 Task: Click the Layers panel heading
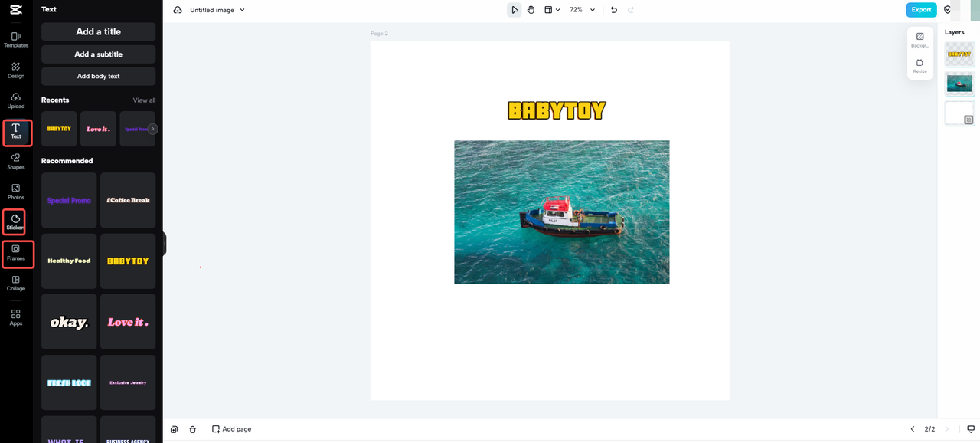click(x=954, y=32)
